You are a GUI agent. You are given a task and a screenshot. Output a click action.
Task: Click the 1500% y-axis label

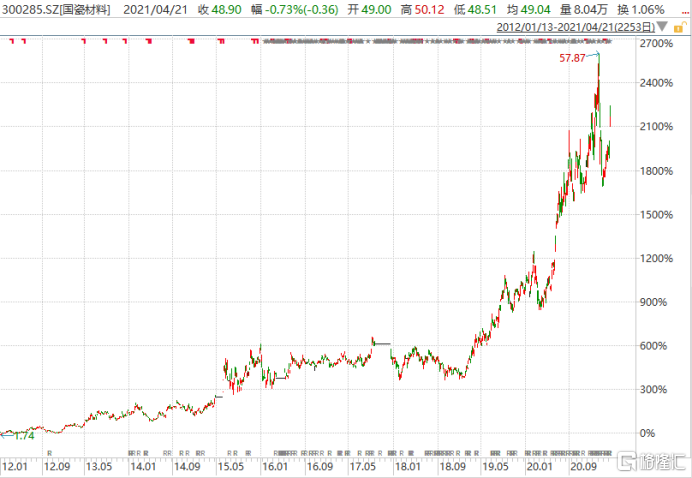656,215
